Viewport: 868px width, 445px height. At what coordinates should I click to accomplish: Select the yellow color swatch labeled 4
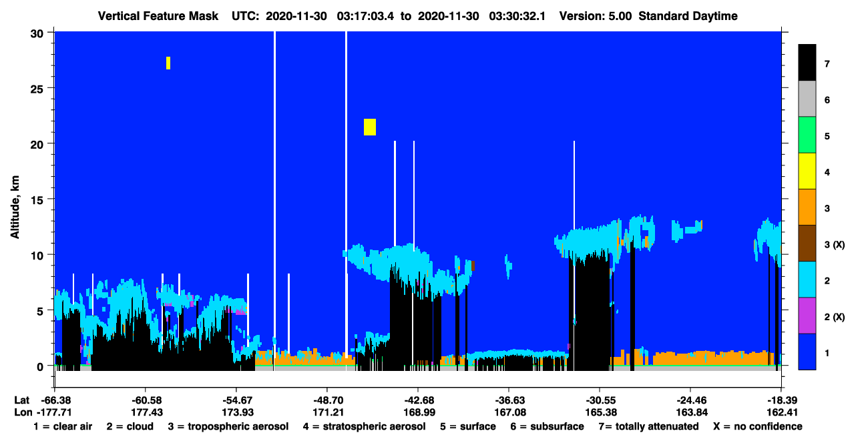click(807, 171)
